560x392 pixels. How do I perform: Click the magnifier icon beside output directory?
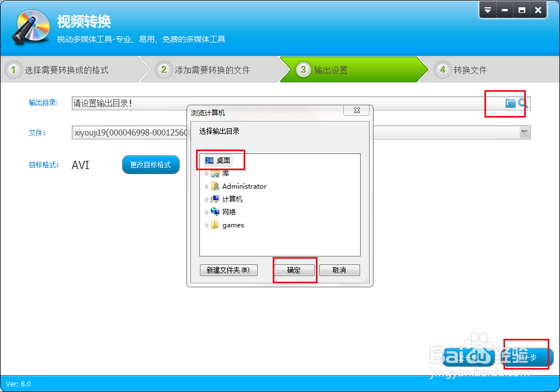point(523,103)
